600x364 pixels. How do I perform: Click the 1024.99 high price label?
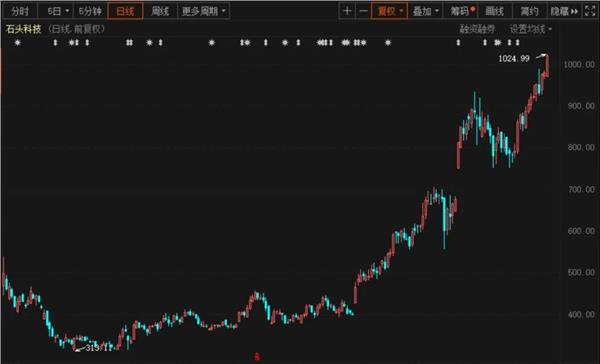tap(514, 59)
